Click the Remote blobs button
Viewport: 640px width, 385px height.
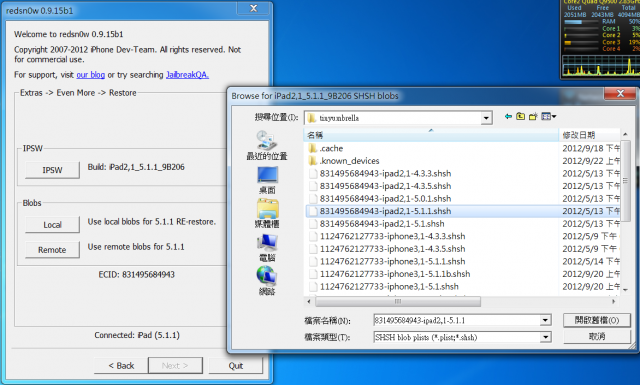tap(52, 250)
